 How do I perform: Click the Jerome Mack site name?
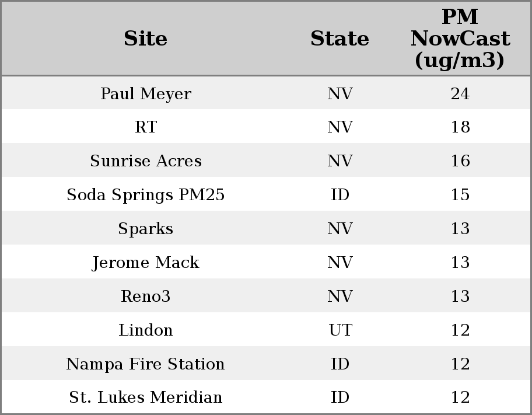coord(146,263)
